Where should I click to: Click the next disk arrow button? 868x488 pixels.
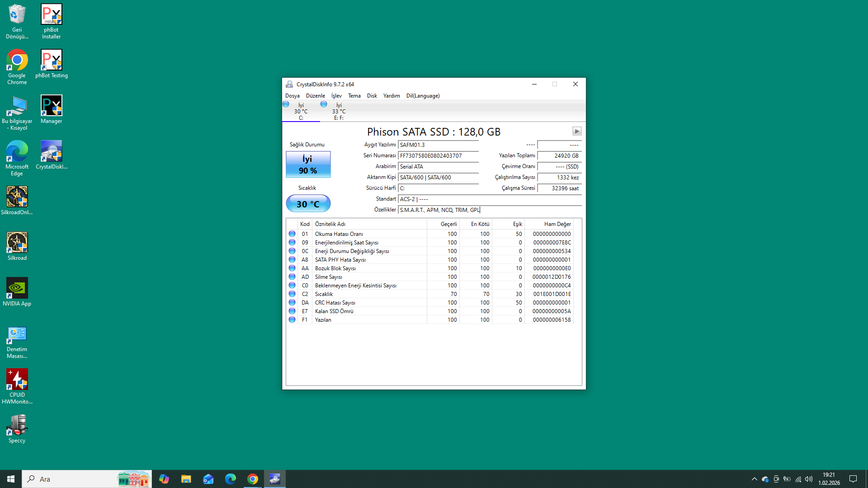coord(576,131)
